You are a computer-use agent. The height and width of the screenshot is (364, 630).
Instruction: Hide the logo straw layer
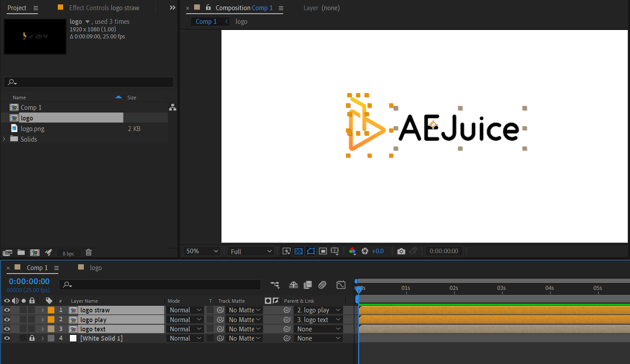coord(7,310)
